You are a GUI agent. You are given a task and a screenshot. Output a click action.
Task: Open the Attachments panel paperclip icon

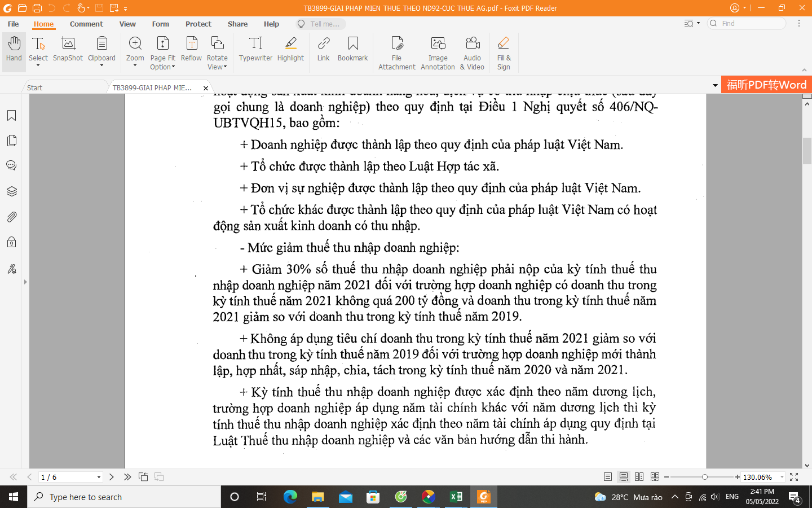[11, 217]
